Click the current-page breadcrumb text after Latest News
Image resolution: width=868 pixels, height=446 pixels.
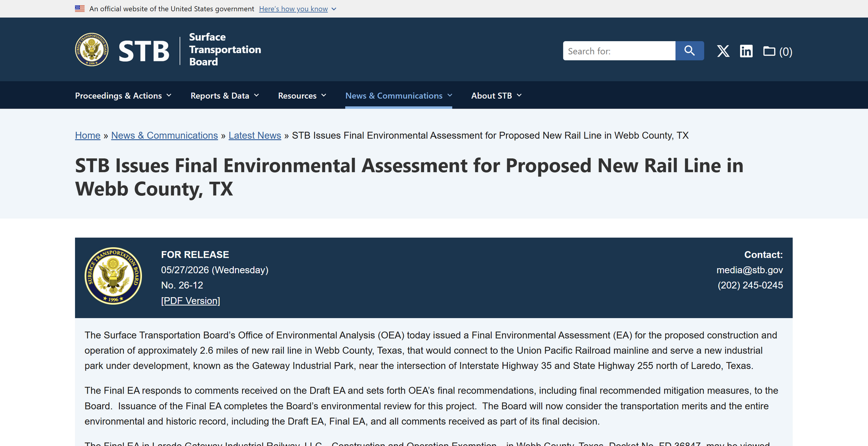[490, 135]
